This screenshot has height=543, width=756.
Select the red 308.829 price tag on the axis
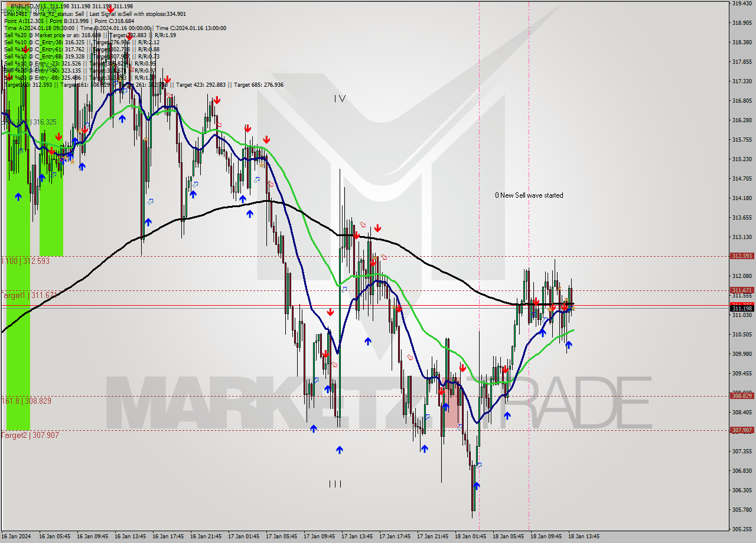click(741, 395)
